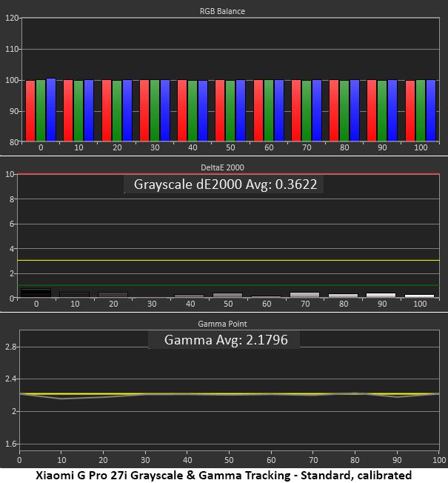Click the 60 x-axis label under DeltaE 2000
448x483 pixels.
[x=267, y=304]
